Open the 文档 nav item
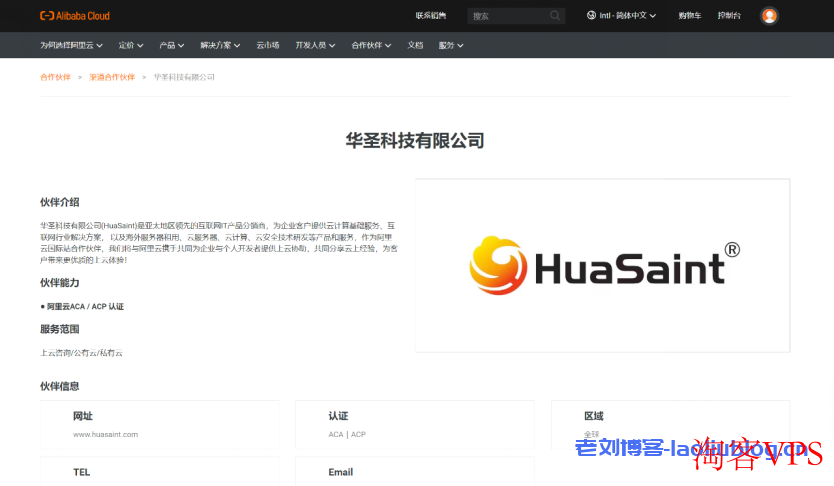 tap(415, 45)
